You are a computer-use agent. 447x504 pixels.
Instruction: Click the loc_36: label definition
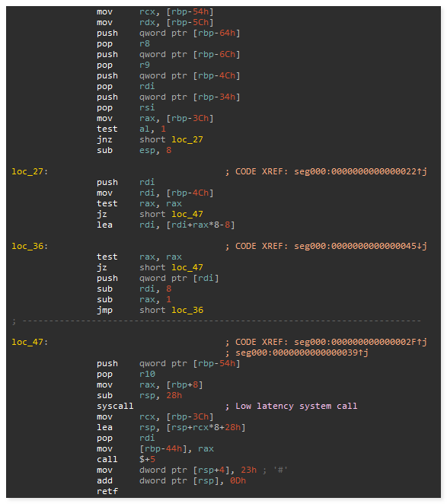click(x=30, y=246)
